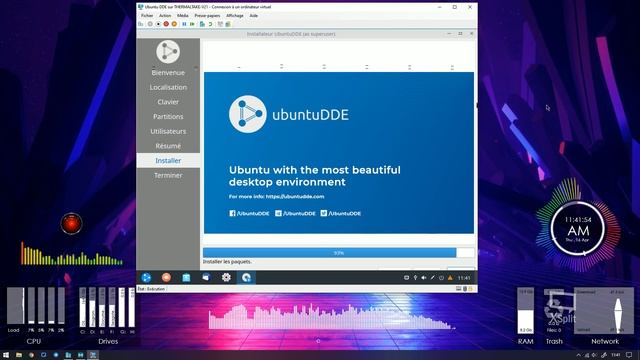Screen dimensions: 640x360
Task: Click the 'Installer les paquets.' status text
Action: [227, 262]
